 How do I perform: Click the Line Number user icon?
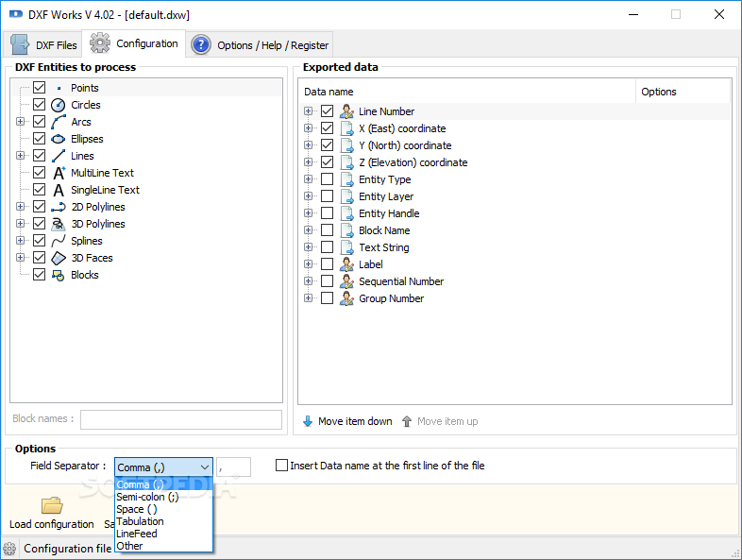click(346, 111)
